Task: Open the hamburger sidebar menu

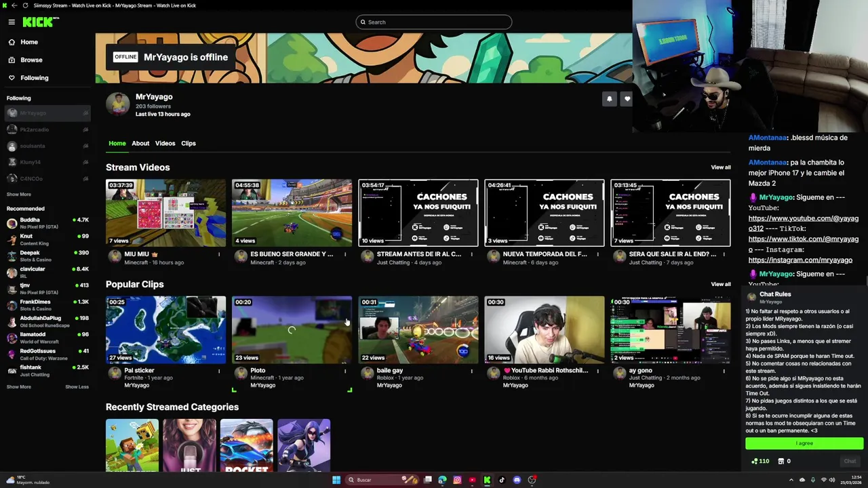Action: tap(12, 22)
